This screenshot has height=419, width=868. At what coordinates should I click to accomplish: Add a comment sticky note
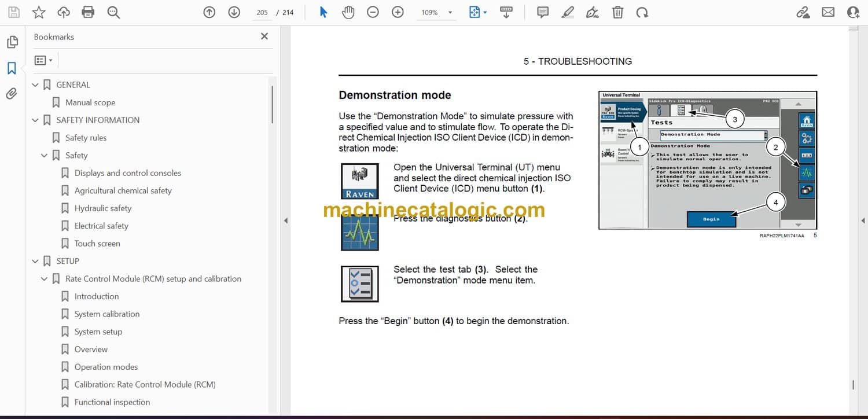[543, 12]
